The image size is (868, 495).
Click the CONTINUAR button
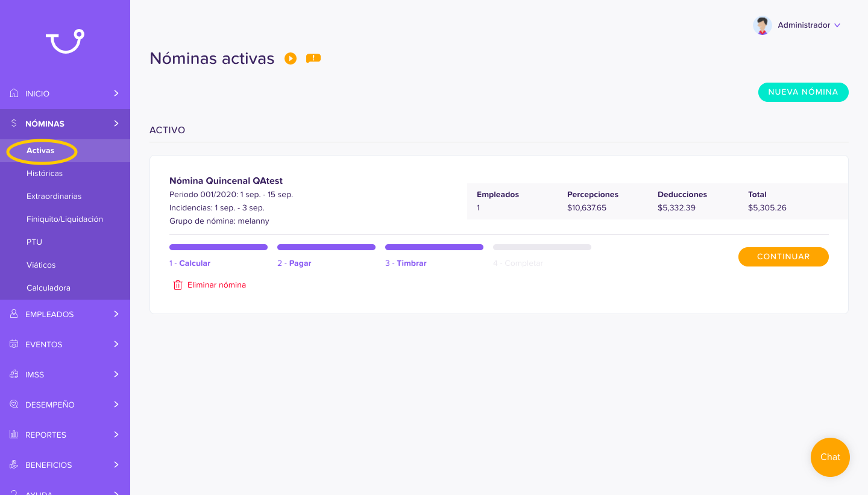pyautogui.click(x=784, y=257)
